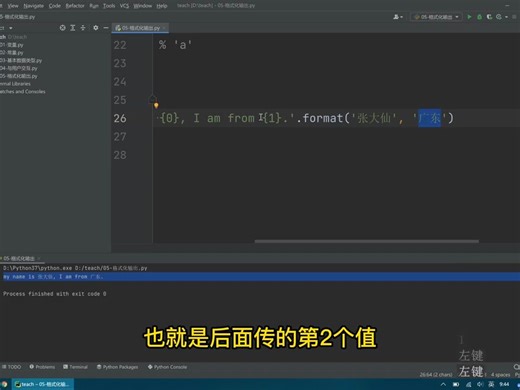
Task: Open the Terminal tool window
Action: click(75, 367)
